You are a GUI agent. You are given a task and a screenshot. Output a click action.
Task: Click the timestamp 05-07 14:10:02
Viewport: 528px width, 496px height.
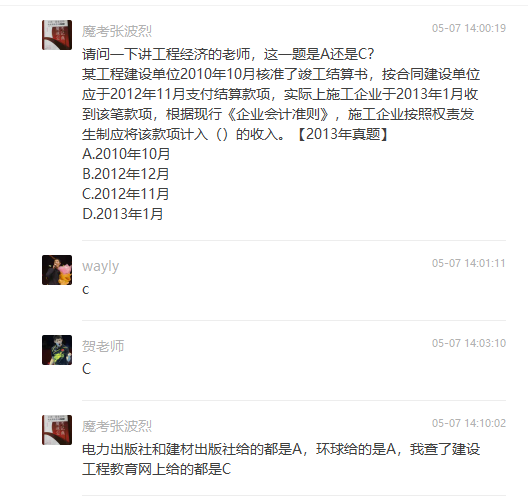[x=469, y=423]
